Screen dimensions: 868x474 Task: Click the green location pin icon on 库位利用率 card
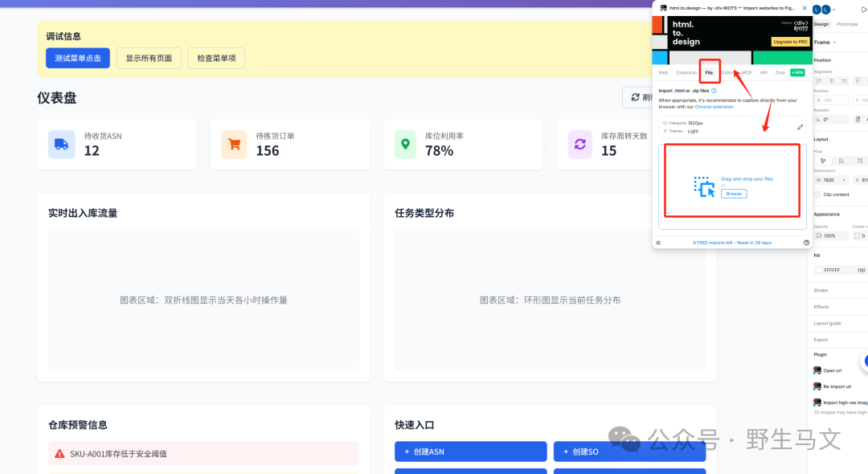tap(407, 145)
